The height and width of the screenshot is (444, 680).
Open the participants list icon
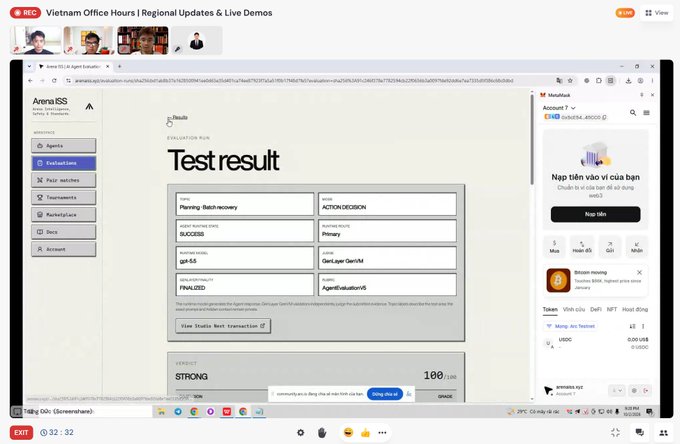[x=663, y=432]
